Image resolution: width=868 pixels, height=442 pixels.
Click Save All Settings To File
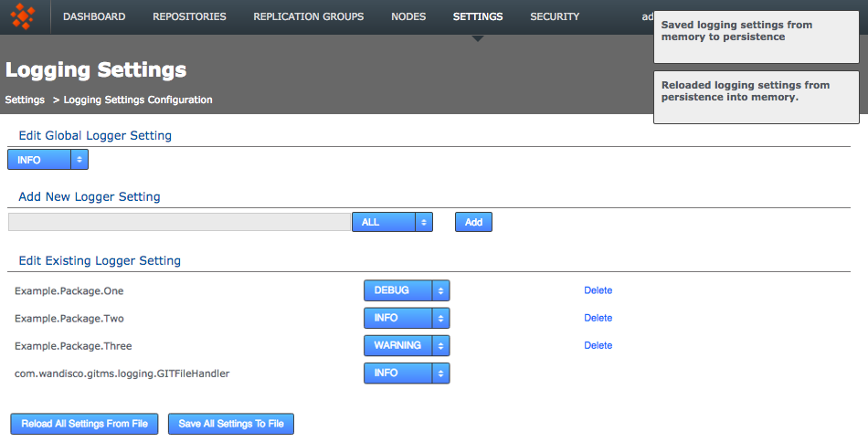tap(230, 424)
